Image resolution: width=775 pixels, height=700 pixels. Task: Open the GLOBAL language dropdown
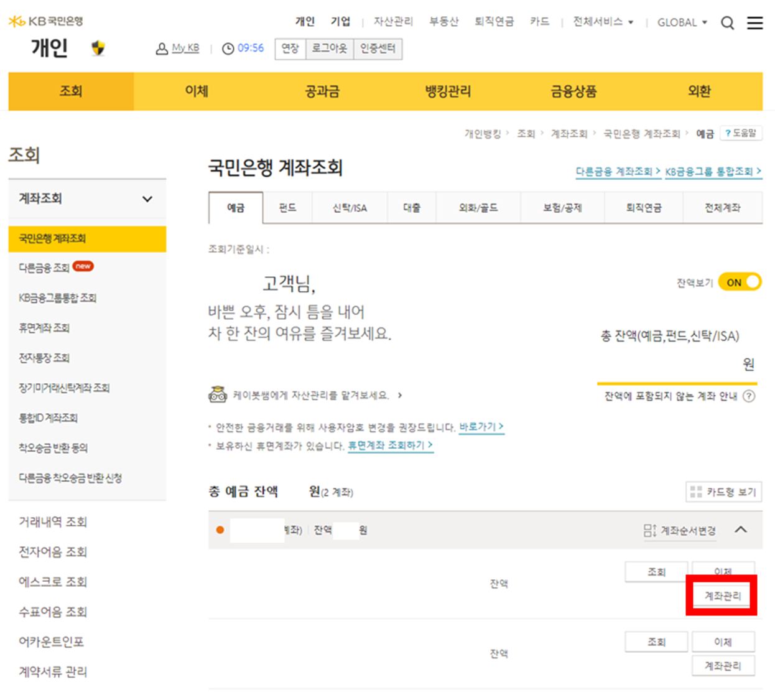(x=682, y=22)
